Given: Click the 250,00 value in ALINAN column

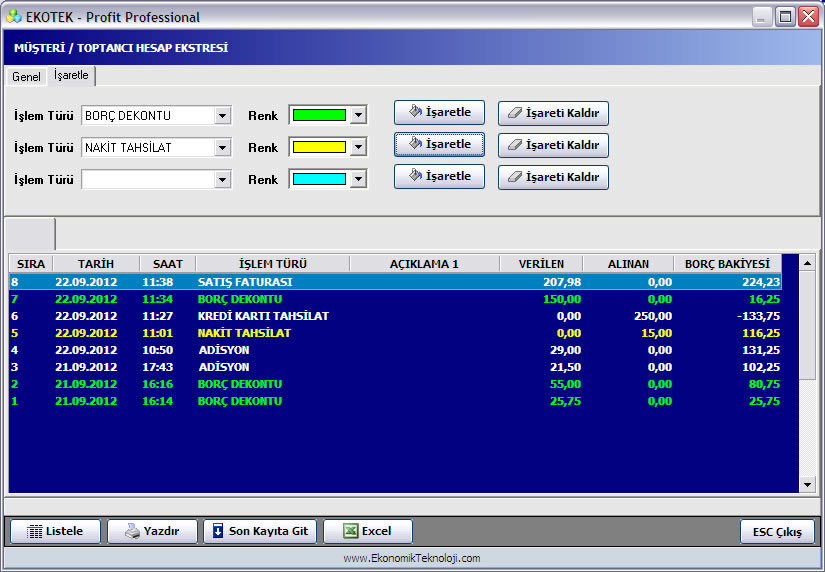Looking at the screenshot, I should (x=653, y=316).
